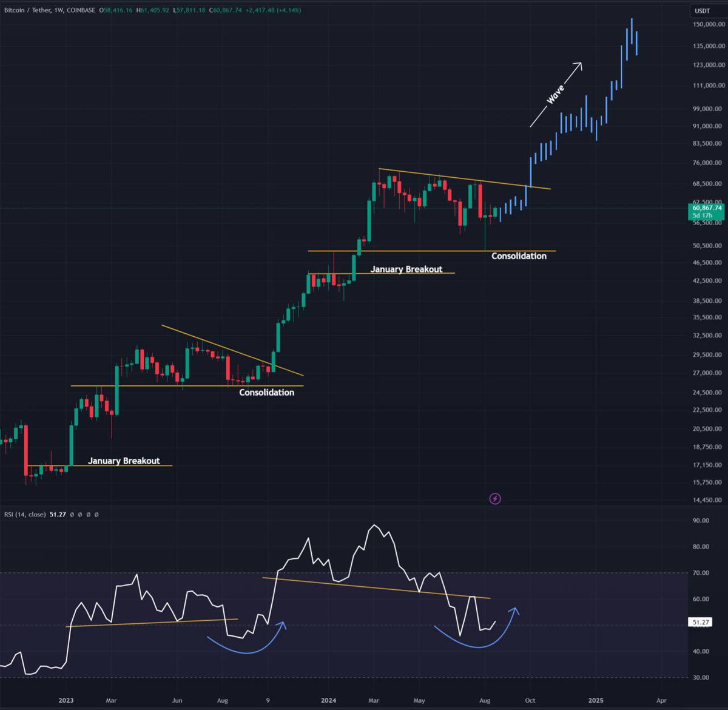728x710 pixels.
Task: Click the opening price value O58,416.16
Action: 116,10
